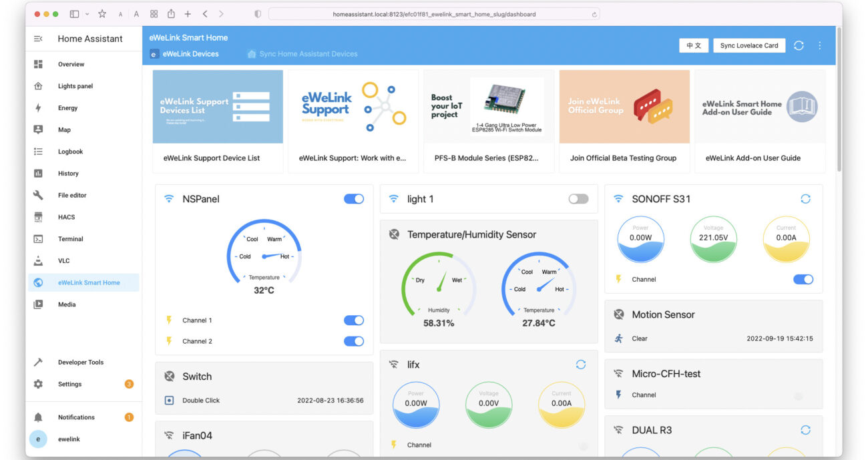Screen dimensions: 868x460
Task: Click the 中文 language button
Action: pyautogui.click(x=694, y=45)
